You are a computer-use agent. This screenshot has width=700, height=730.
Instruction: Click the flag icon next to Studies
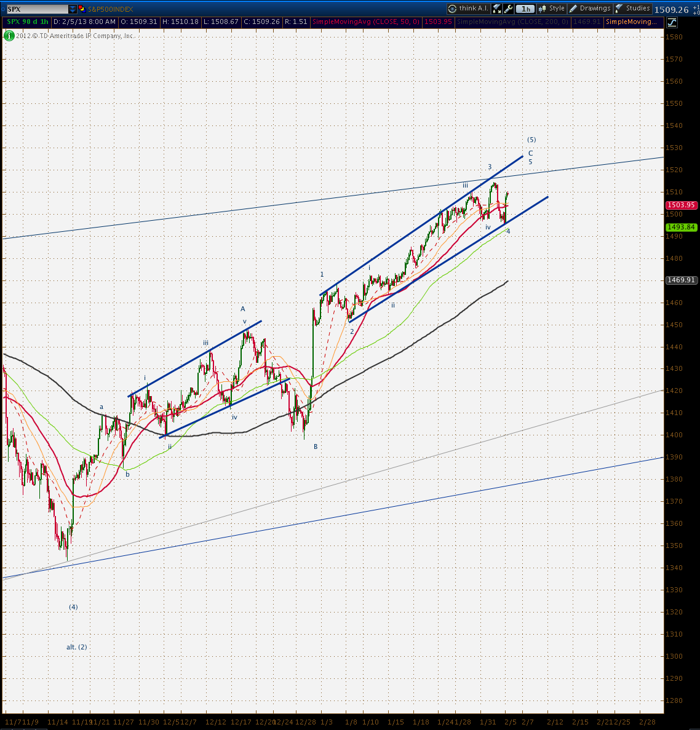pyautogui.click(x=618, y=8)
